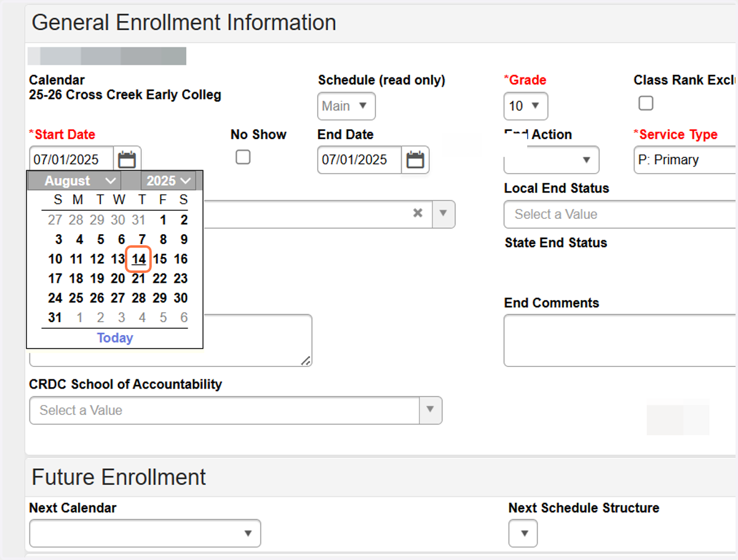Image resolution: width=738 pixels, height=560 pixels.
Task: Click the End Date input field
Action: coord(359,160)
